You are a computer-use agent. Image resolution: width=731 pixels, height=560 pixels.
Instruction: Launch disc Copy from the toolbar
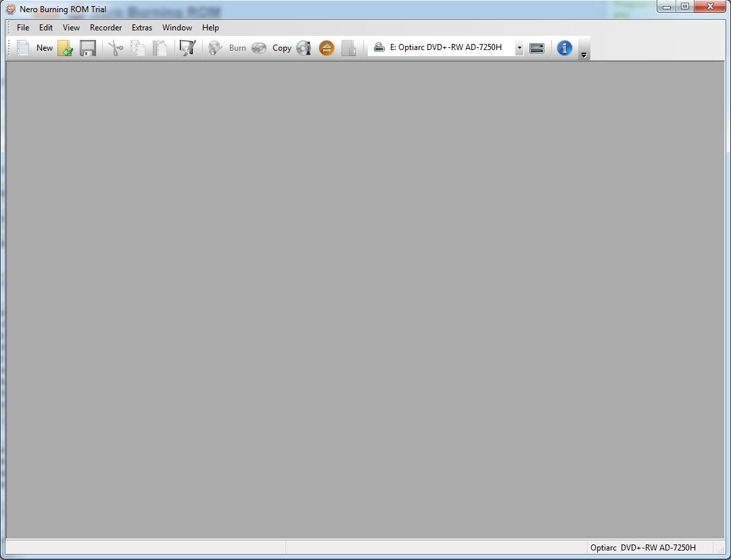[x=259, y=47]
